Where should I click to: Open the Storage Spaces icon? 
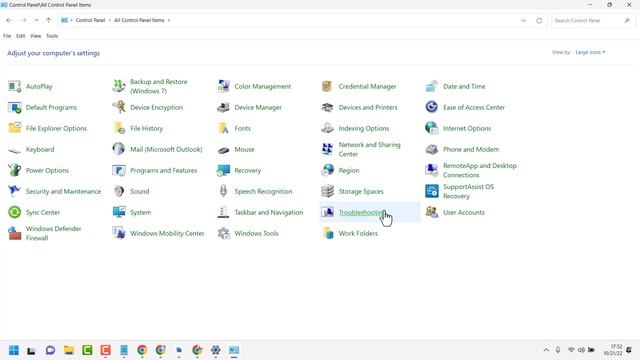click(x=327, y=191)
